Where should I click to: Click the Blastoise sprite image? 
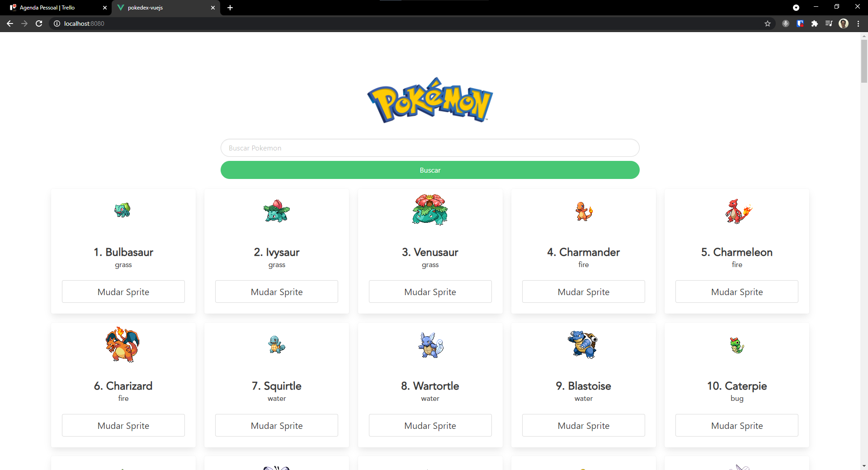coord(583,344)
